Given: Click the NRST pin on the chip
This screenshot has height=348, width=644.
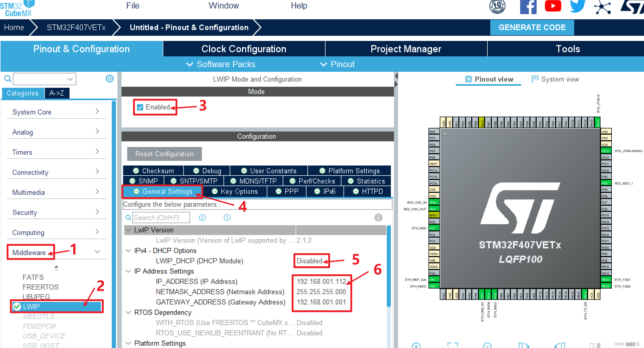Looking at the screenshot, I should 434,215.
